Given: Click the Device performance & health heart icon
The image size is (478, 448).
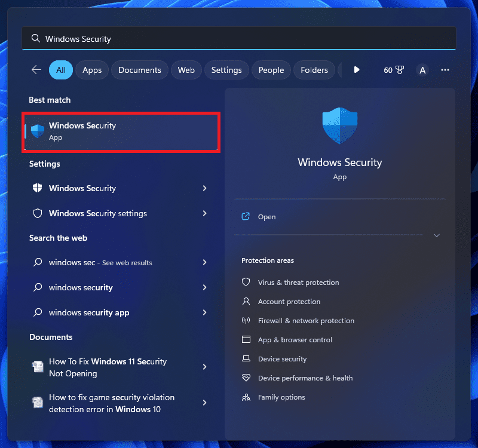Looking at the screenshot, I should click(x=246, y=378).
